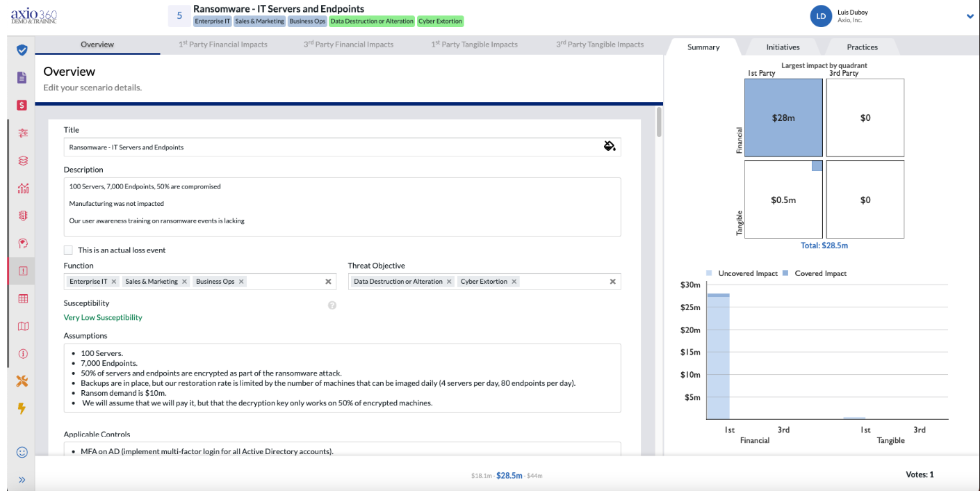This screenshot has width=980, height=491.
Task: Click the Very Low Susceptibility link
Action: pyautogui.click(x=103, y=317)
